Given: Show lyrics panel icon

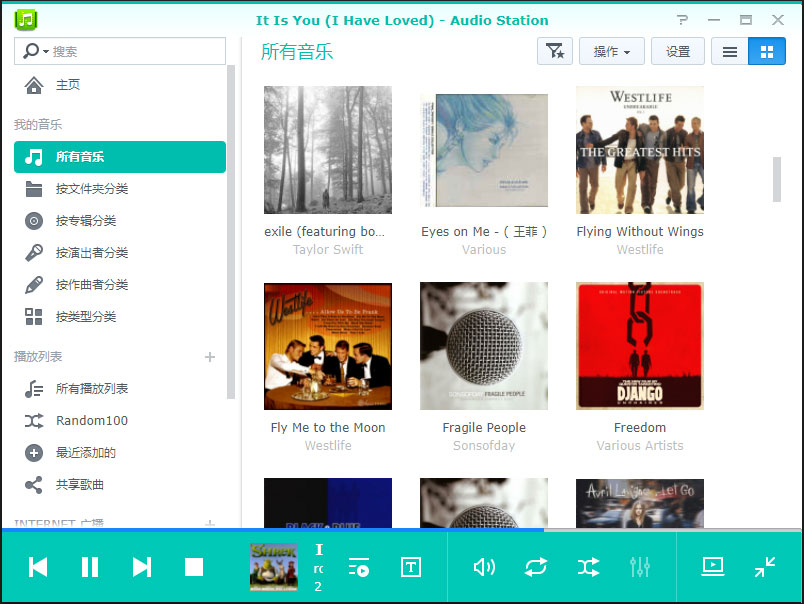Looking at the screenshot, I should pyautogui.click(x=410, y=567).
